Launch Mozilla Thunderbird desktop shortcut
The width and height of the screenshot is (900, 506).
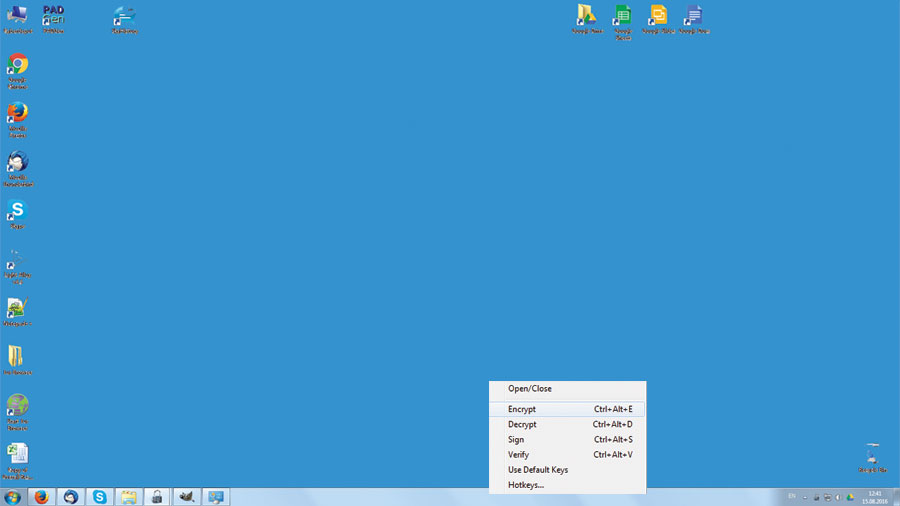tap(17, 169)
